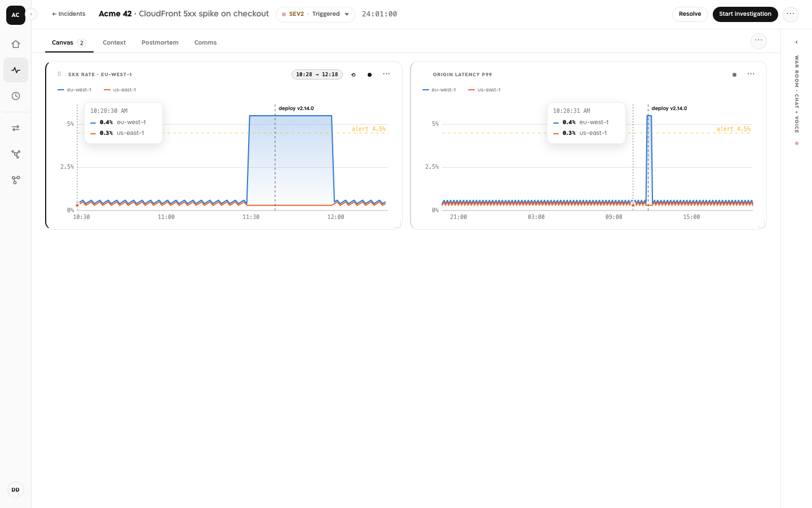Click deploy v2.14.0 marker in latency chart
The height and width of the screenshot is (508, 812).
coord(669,108)
